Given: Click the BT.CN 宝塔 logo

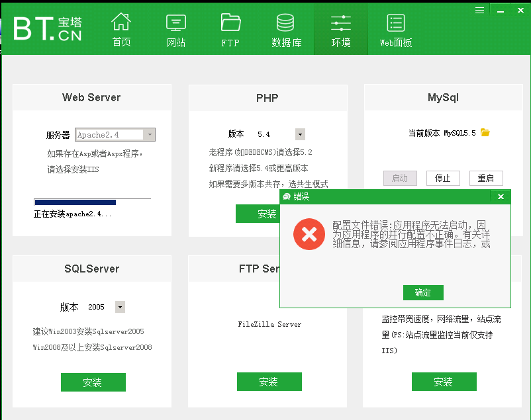Looking at the screenshot, I should pyautogui.click(x=48, y=28).
